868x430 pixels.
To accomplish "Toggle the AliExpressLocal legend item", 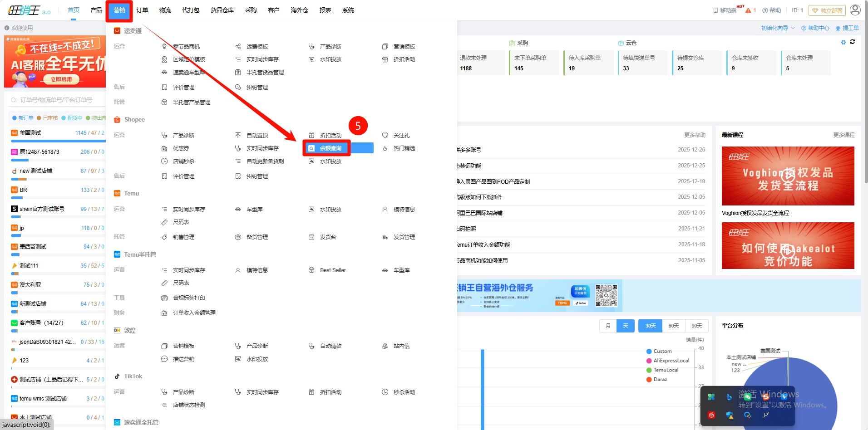I will pos(671,361).
